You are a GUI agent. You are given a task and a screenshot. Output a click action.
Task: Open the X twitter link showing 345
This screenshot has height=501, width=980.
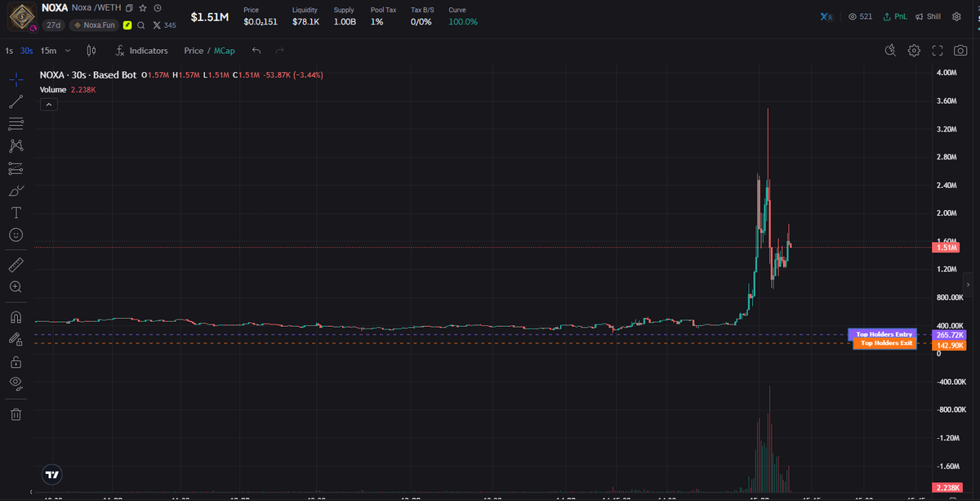click(164, 25)
